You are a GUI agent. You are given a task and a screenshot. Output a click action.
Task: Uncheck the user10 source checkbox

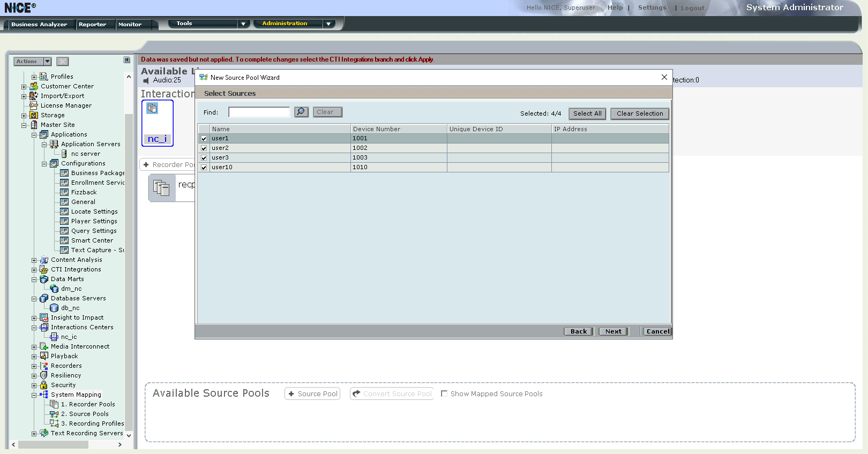[204, 168]
